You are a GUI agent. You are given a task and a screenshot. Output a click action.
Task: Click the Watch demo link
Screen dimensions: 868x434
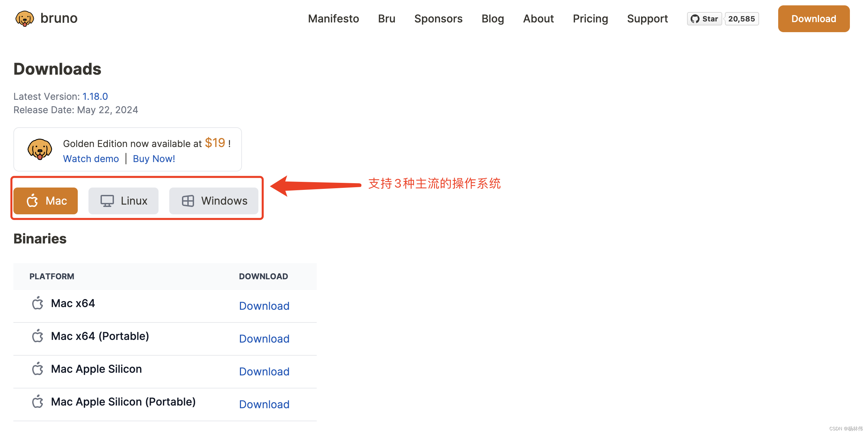tap(90, 159)
